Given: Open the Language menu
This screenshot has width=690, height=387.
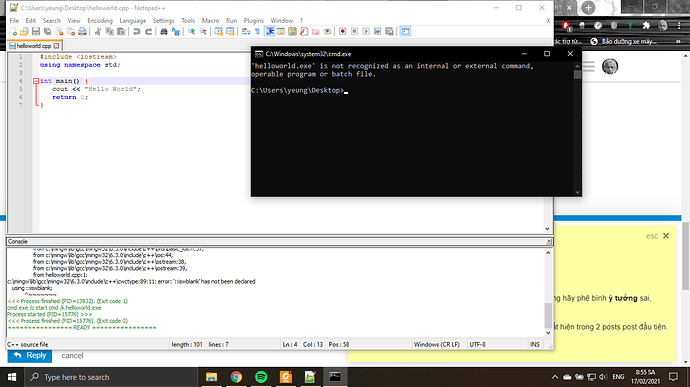Looking at the screenshot, I should pos(132,21).
